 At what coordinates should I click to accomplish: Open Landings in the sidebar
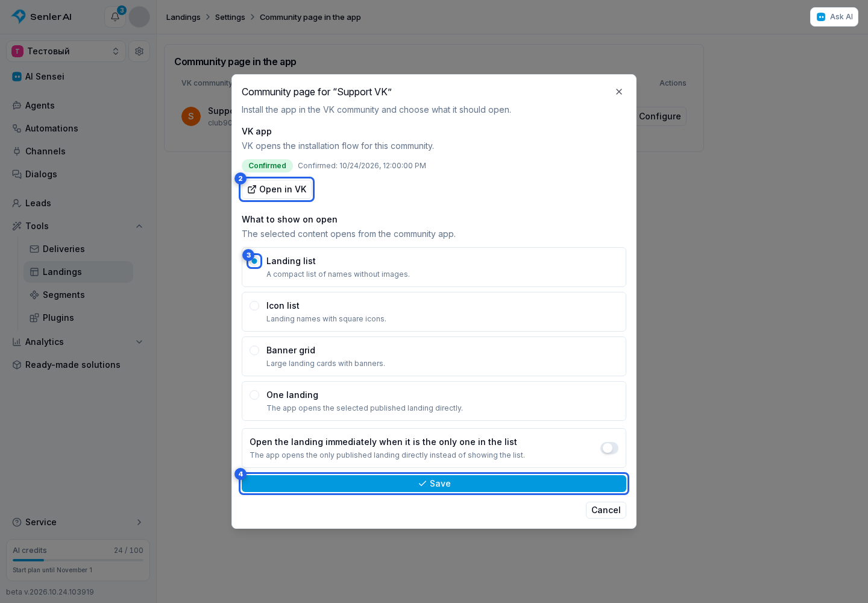(78, 272)
